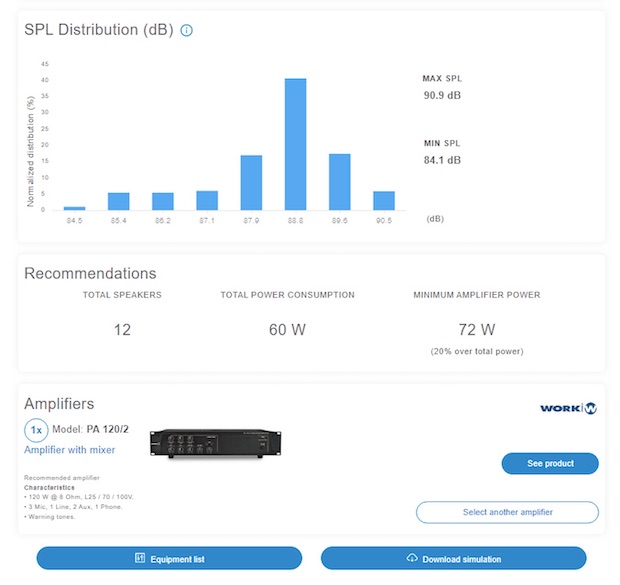Screen dimensions: 620x585
Task: Select the tallest bar at 88.8 dB
Action: 295,144
